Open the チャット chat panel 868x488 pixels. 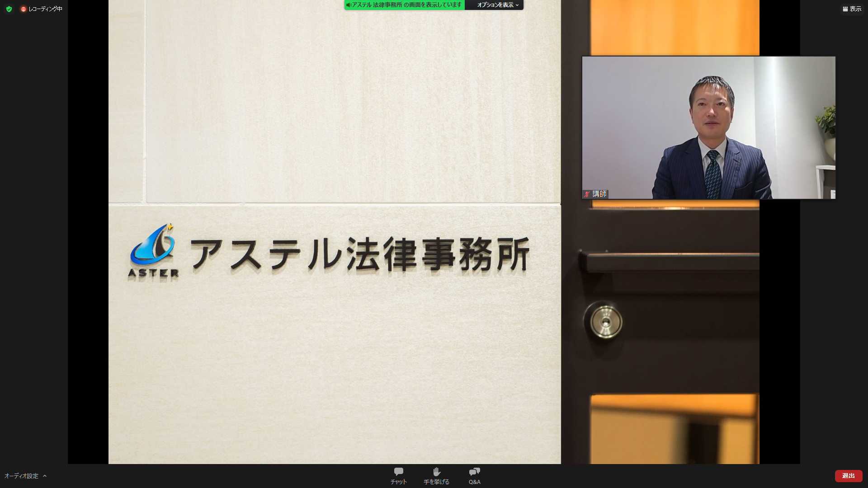tap(399, 476)
